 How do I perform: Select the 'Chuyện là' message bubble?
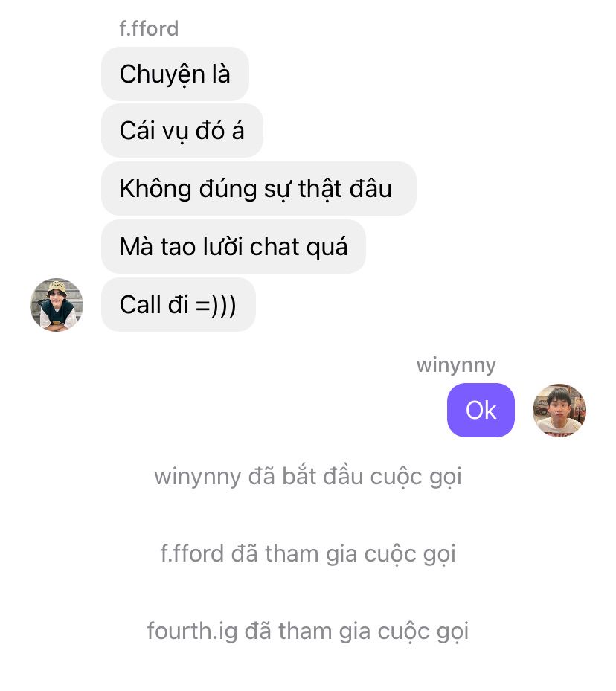175,74
